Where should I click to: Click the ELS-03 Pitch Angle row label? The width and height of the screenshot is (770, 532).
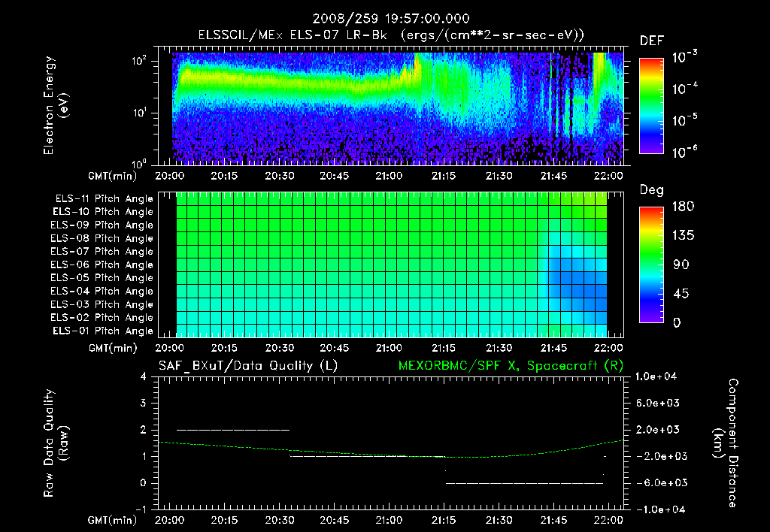(x=102, y=305)
